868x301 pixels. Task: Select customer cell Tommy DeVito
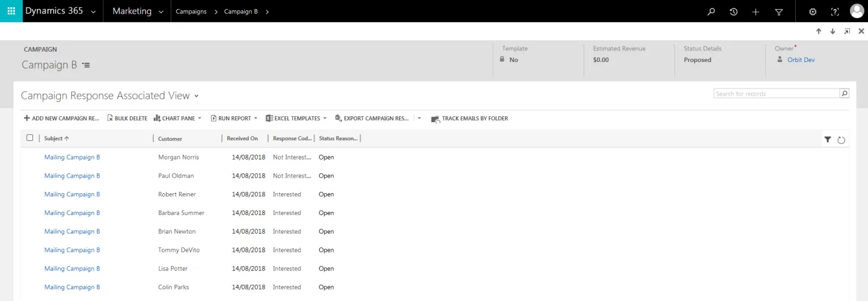[x=179, y=250]
